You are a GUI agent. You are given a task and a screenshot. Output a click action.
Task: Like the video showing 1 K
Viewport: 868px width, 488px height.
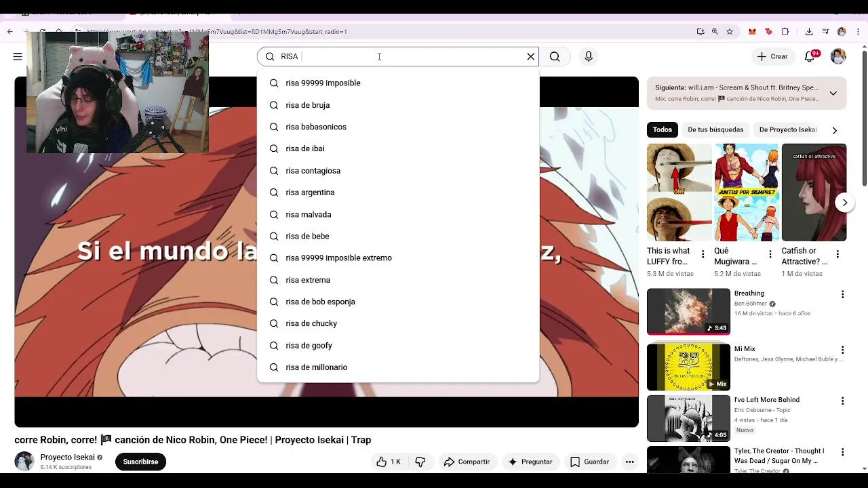click(389, 462)
